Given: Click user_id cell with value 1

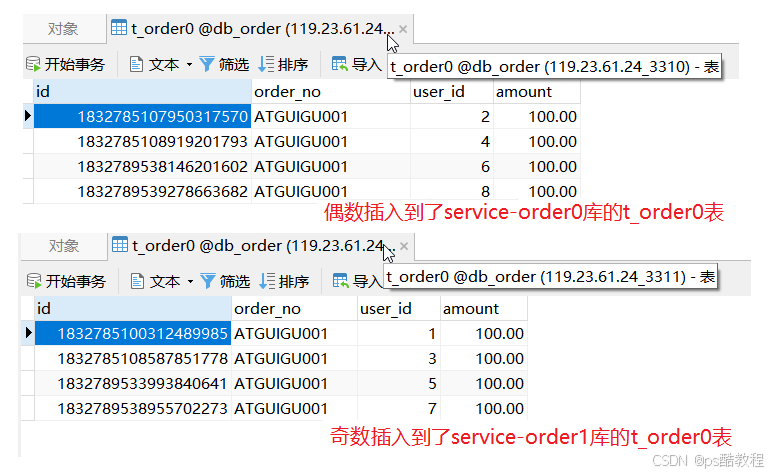Looking at the screenshot, I should [399, 334].
